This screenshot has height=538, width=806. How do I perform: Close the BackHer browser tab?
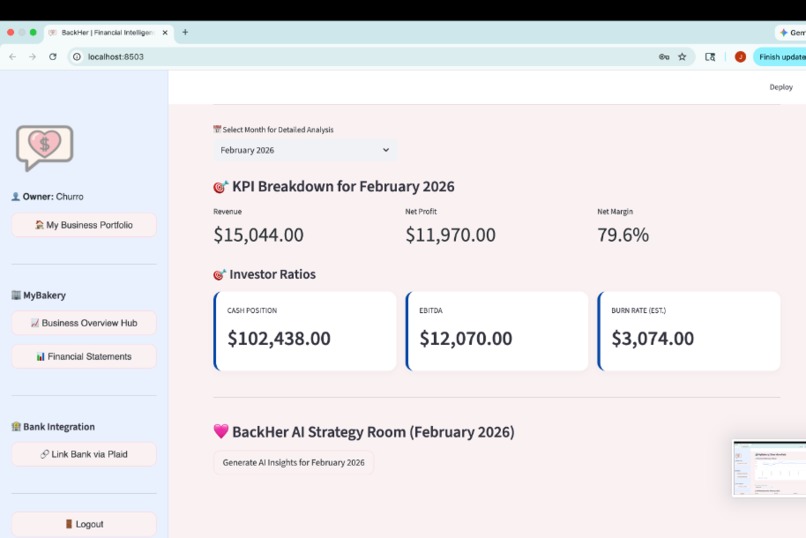click(x=165, y=32)
